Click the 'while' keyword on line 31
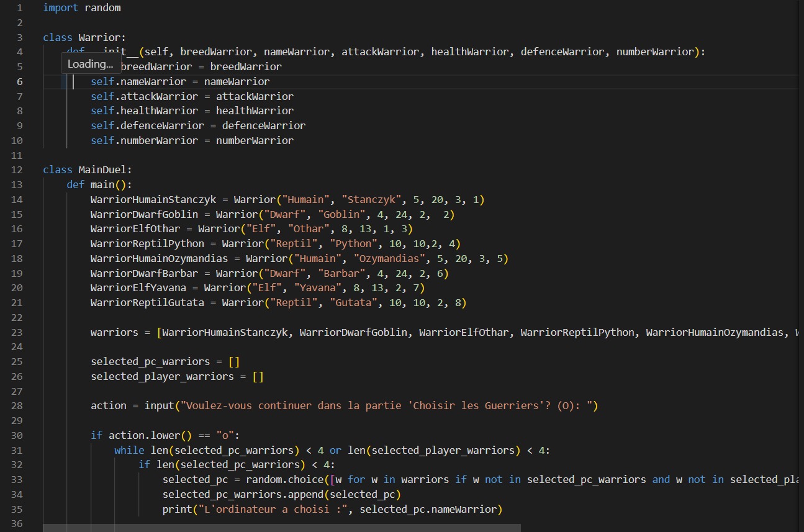 point(129,450)
